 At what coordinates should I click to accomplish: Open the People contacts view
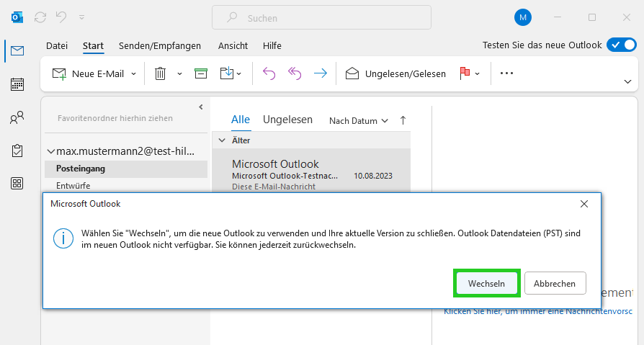17,118
